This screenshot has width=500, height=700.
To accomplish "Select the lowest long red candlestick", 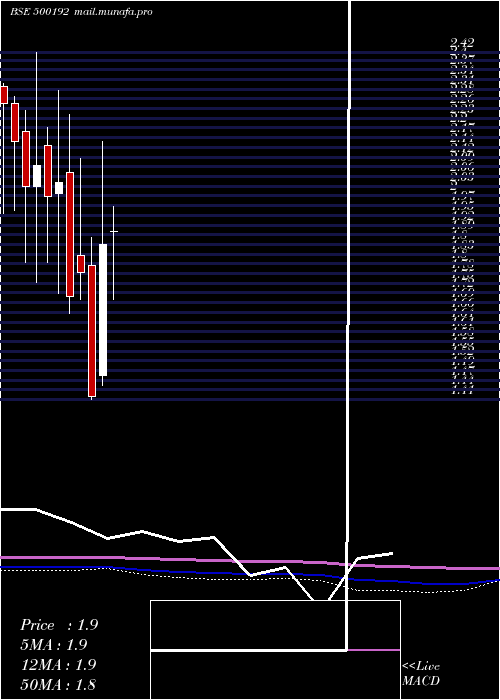I will coord(92,330).
